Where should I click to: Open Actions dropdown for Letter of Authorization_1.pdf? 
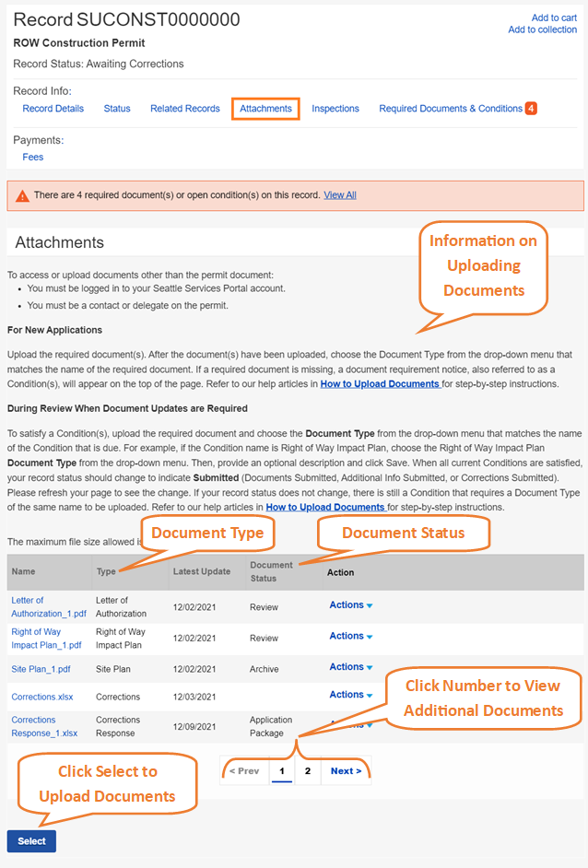click(x=350, y=605)
